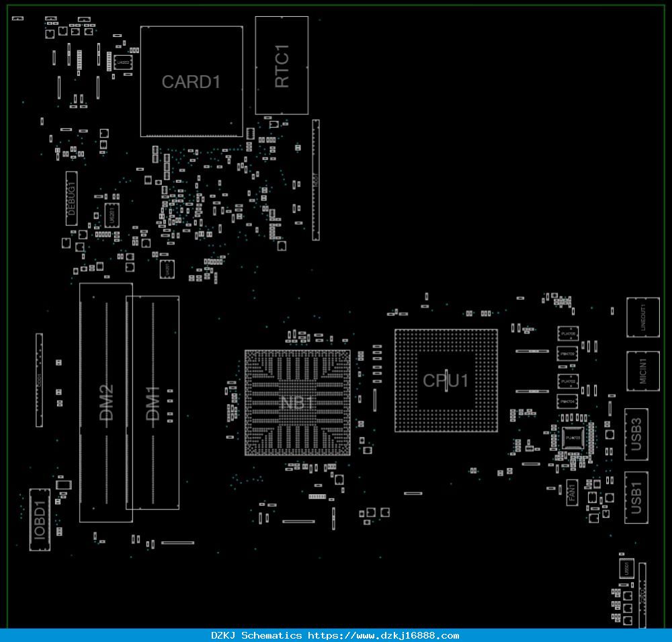Select the DM2 memory slot
672x642 pixels.
[x=106, y=402]
